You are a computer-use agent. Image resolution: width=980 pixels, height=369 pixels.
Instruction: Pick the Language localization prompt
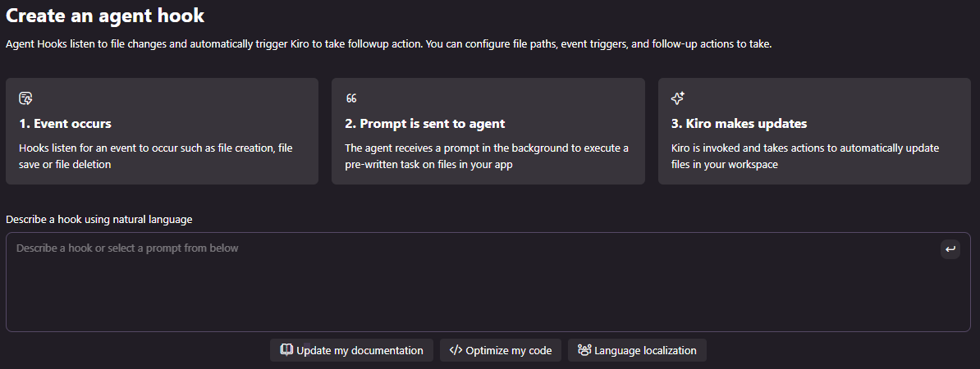pos(637,350)
